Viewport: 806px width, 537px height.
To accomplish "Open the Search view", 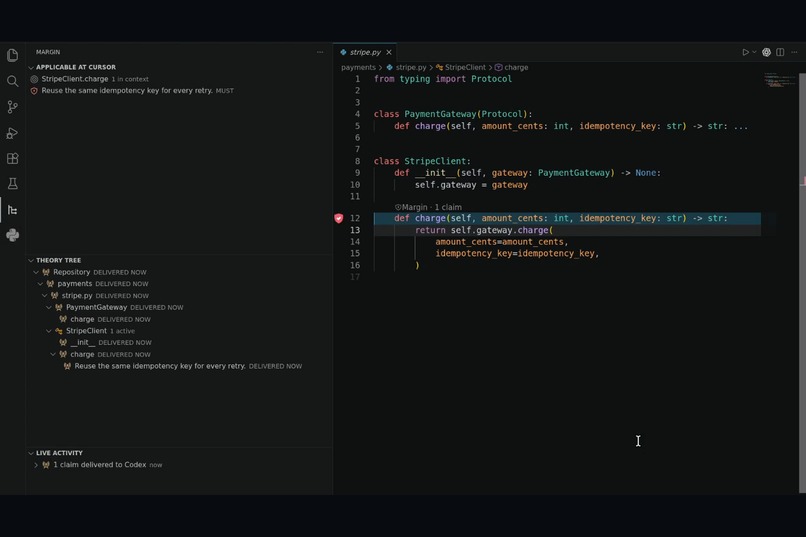I will 12,81.
